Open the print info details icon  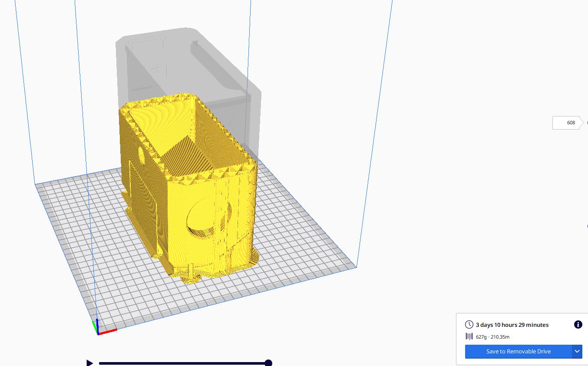[578, 324]
